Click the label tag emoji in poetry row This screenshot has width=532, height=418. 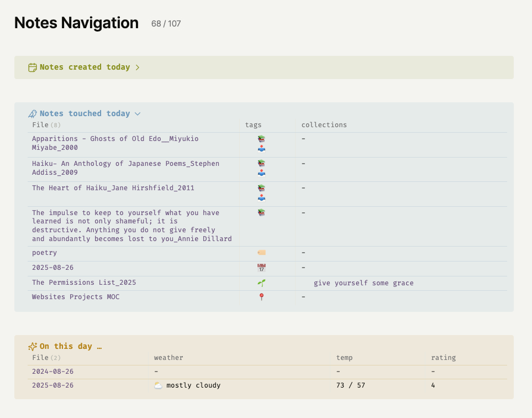pyautogui.click(x=261, y=253)
